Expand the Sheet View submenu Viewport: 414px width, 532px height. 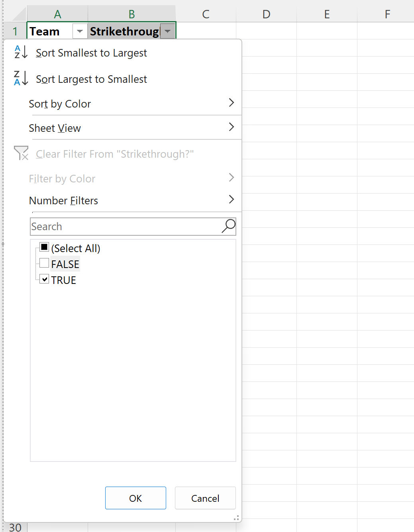(x=232, y=127)
